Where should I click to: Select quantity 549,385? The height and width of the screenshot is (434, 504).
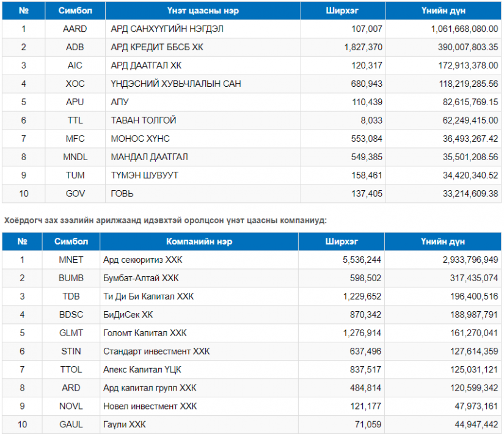[367, 157]
